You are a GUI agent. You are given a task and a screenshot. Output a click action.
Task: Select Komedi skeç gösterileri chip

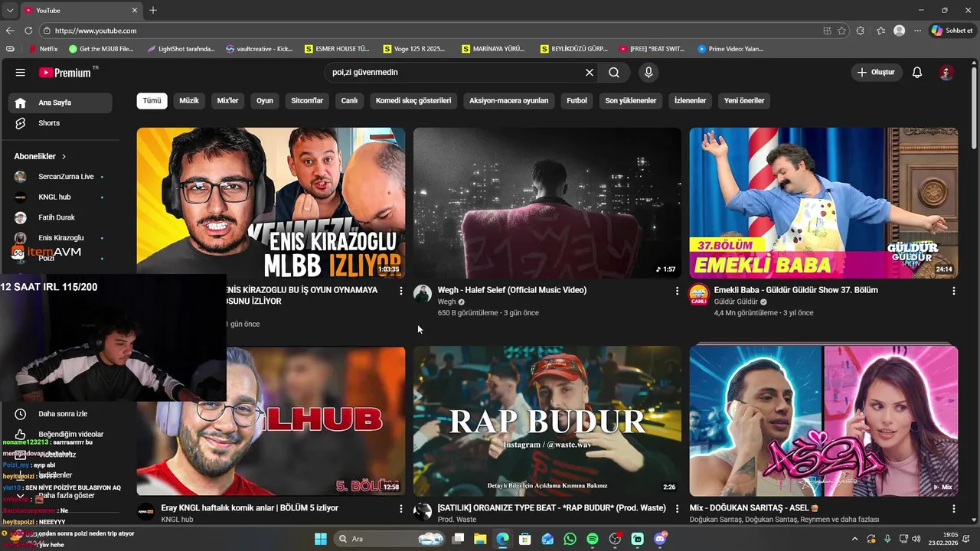(413, 100)
